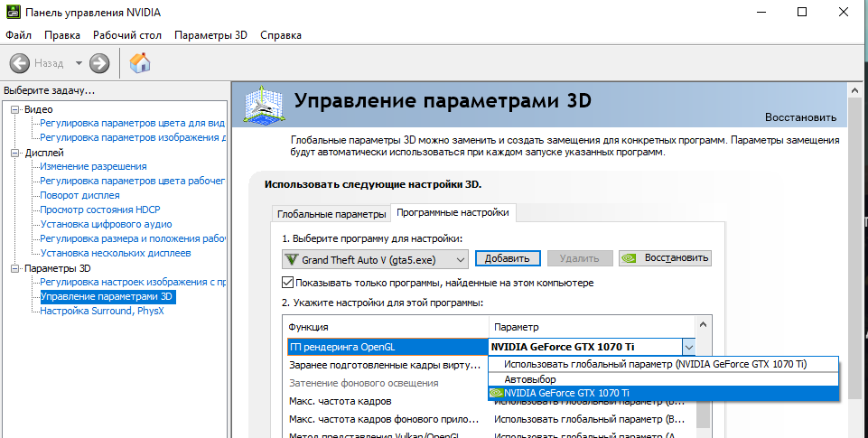Open Регулировка настроек изображения с просмотром
This screenshot has width=868, height=438.
point(132,282)
